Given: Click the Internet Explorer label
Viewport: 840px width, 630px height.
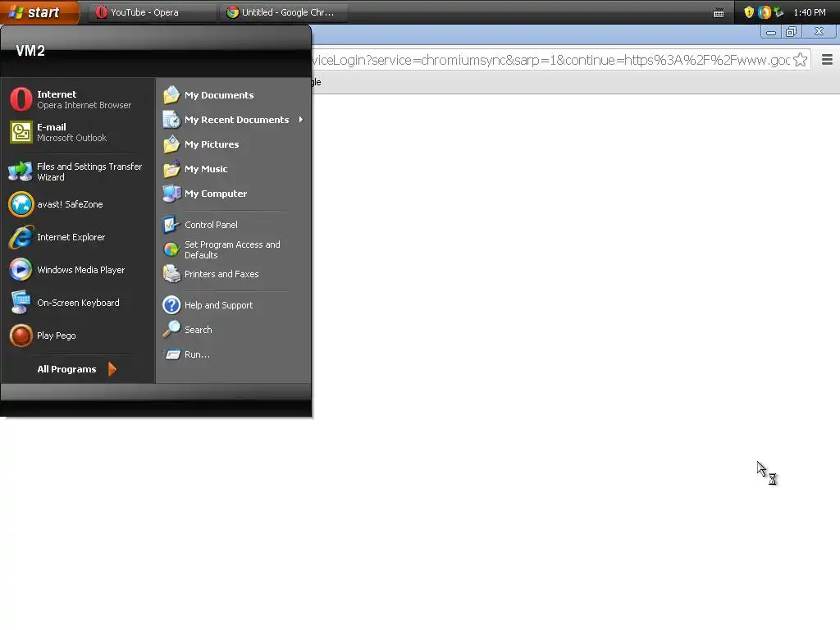Looking at the screenshot, I should coord(71,237).
